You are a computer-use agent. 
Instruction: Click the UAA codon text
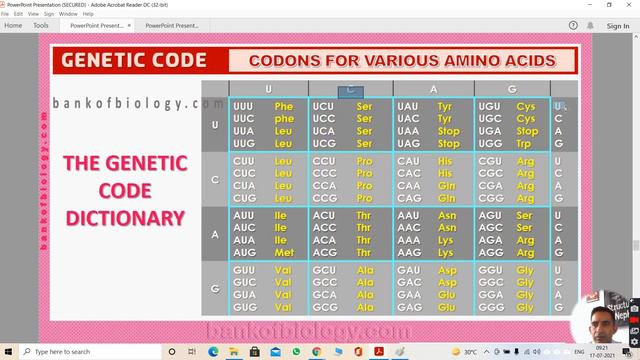408,131
